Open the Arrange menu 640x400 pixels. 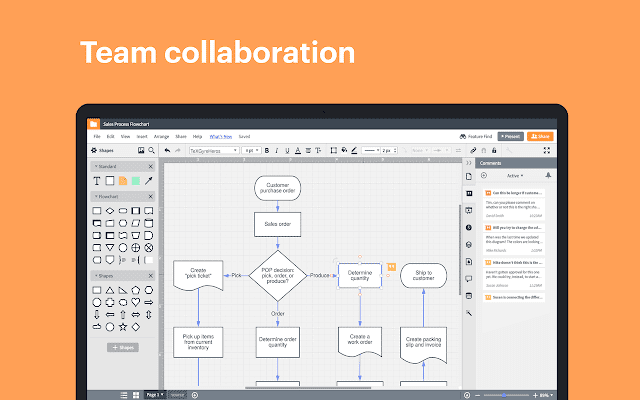161,135
